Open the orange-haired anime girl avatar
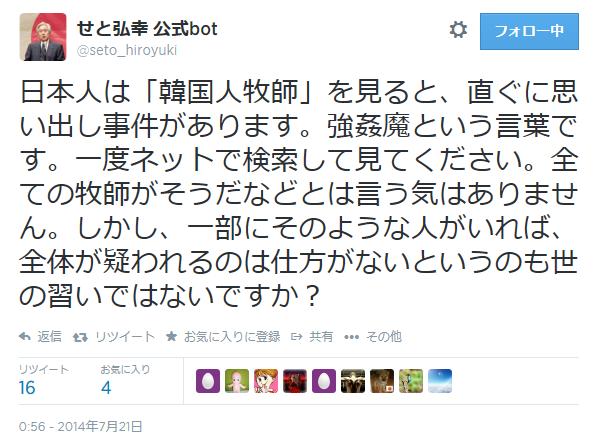The image size is (593, 444). tap(266, 381)
